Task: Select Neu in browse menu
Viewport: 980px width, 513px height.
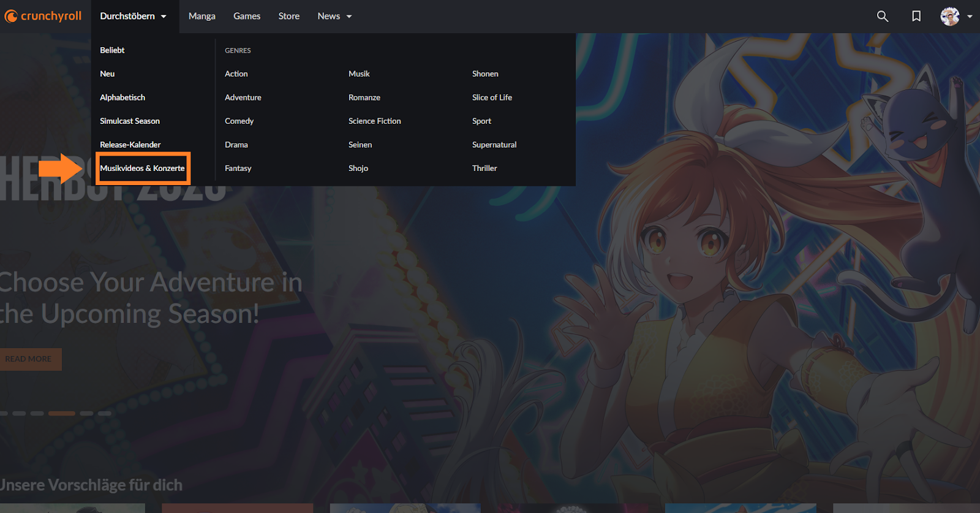Action: pos(107,74)
